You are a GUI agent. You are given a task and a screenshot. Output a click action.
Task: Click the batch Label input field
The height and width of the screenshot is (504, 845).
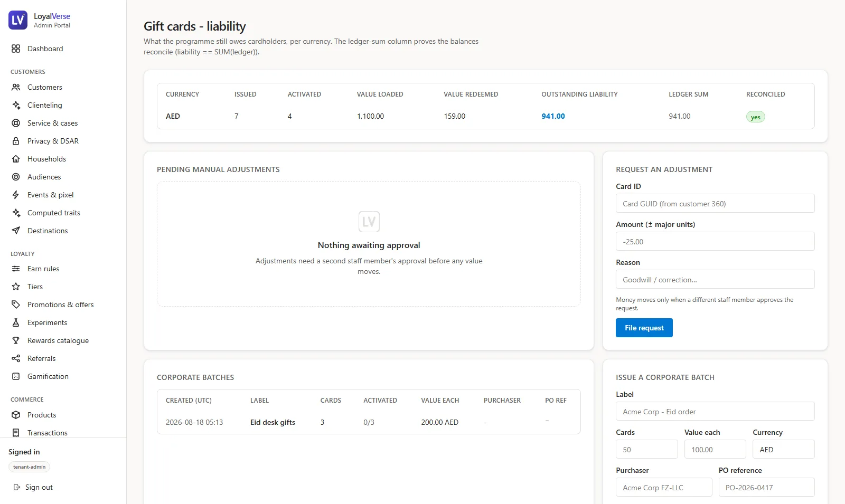point(715,411)
